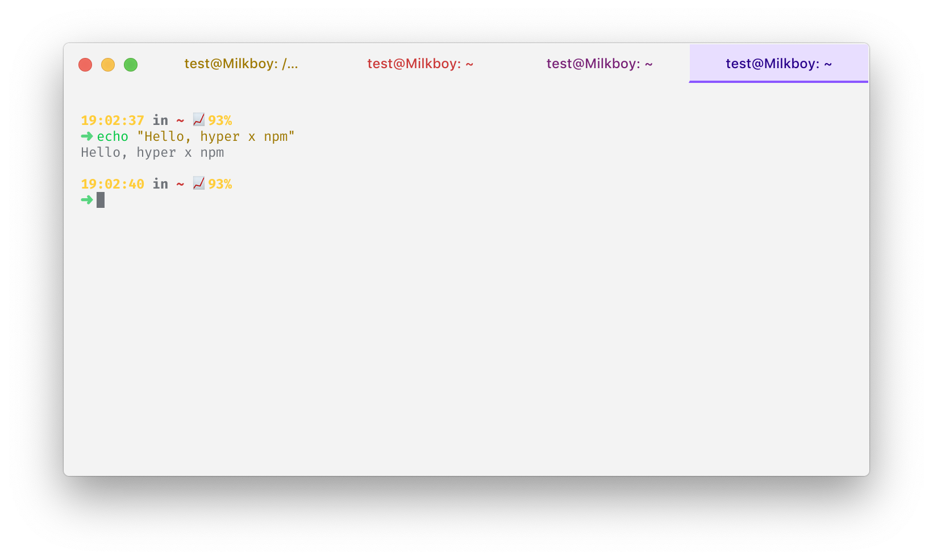Image resolution: width=933 pixels, height=560 pixels.
Task: Click the terminal block cursor
Action: [x=100, y=200]
